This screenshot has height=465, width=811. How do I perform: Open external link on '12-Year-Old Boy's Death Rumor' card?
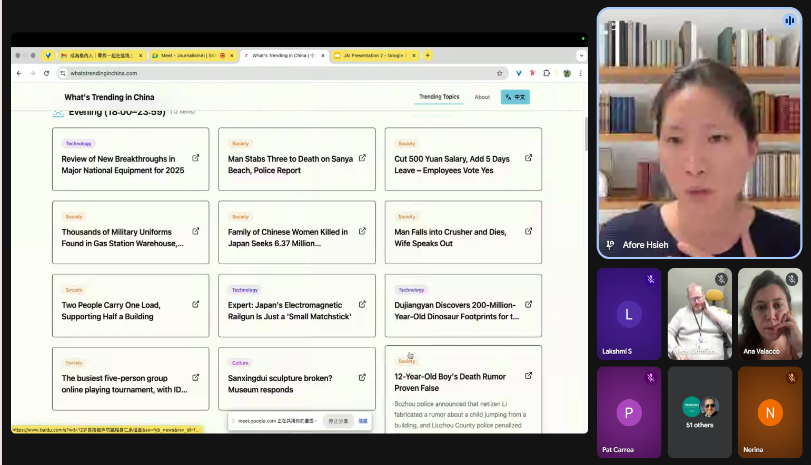click(x=528, y=376)
